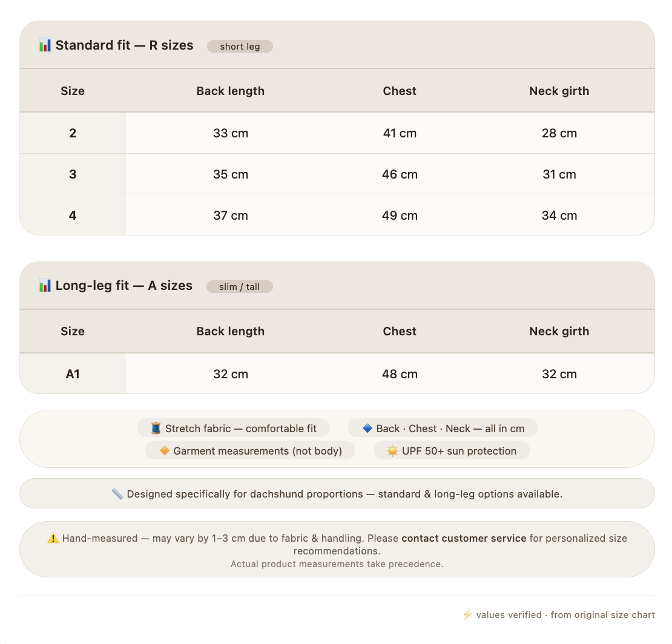Click the 49 cm chest value for size 4
672x644 pixels.
pos(400,215)
